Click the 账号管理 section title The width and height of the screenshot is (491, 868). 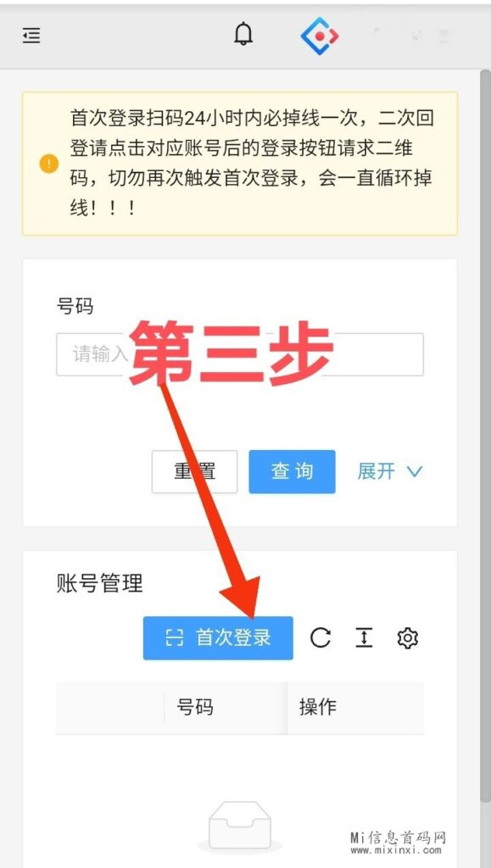coord(99,583)
